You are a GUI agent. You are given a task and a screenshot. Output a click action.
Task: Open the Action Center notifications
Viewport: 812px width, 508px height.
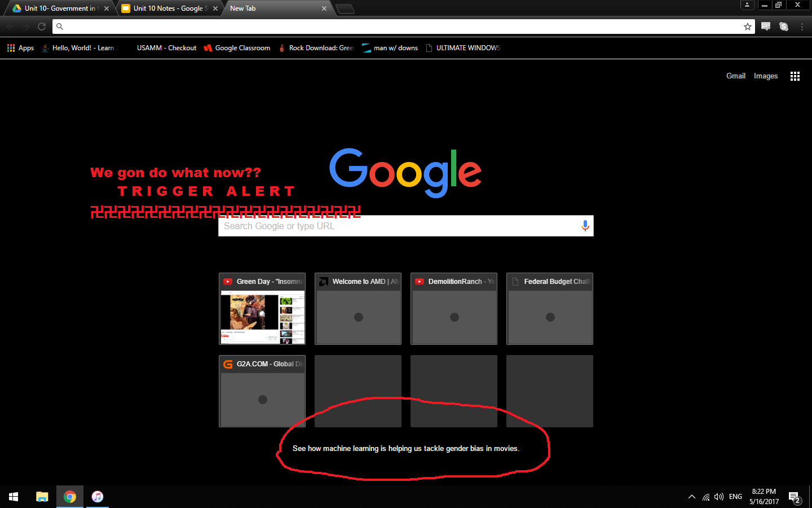[x=795, y=497]
